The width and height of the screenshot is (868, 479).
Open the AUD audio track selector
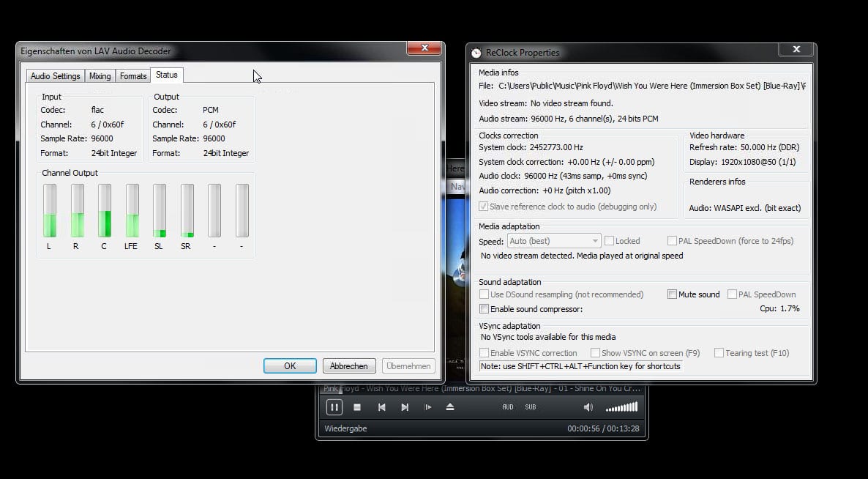click(507, 407)
